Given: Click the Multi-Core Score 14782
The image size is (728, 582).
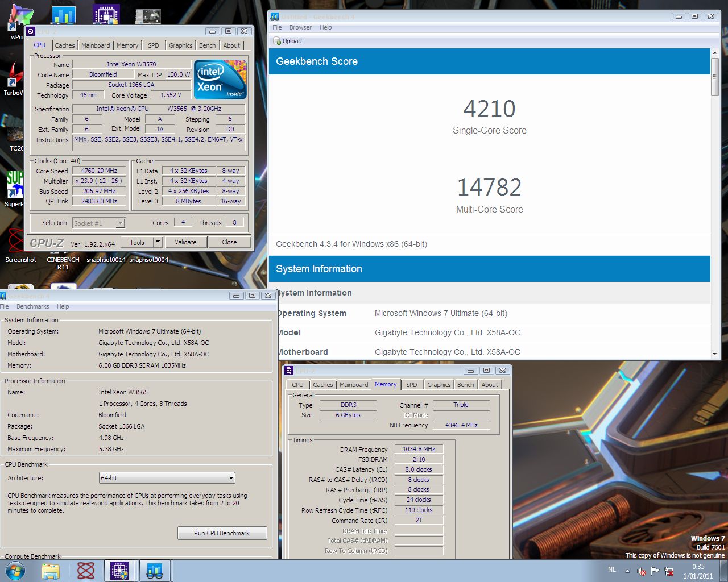Looking at the screenshot, I should (x=489, y=187).
